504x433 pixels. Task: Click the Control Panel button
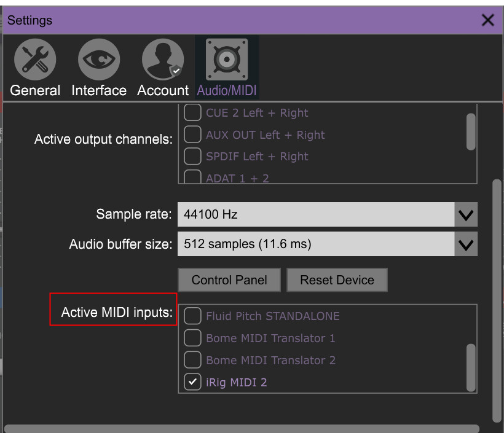pyautogui.click(x=229, y=280)
